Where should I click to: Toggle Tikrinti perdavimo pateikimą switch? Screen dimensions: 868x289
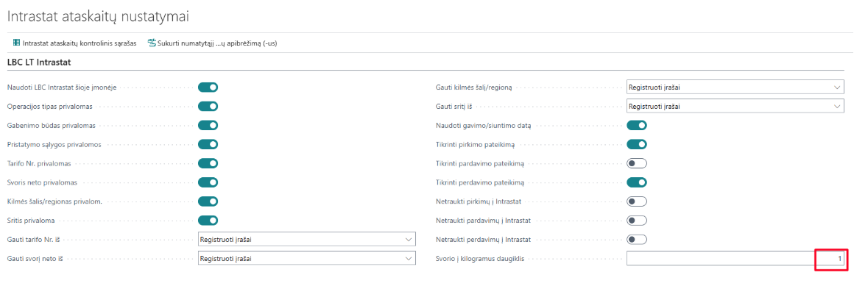(637, 182)
